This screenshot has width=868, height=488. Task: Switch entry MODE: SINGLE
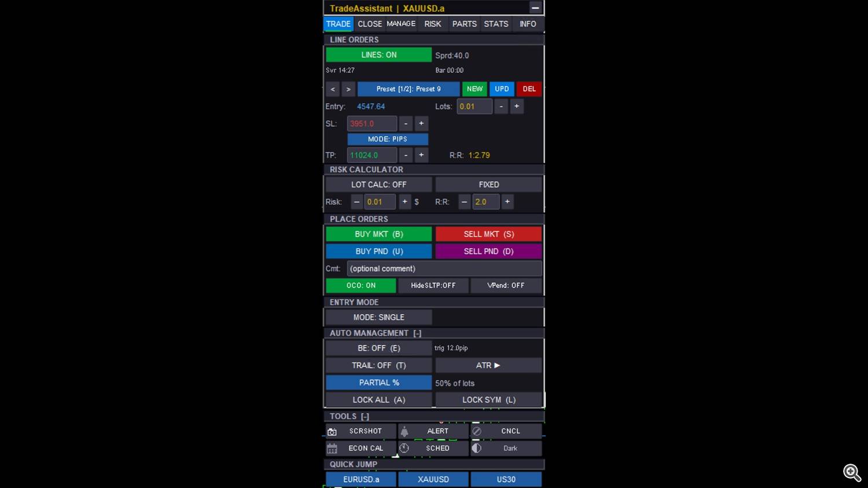coord(378,317)
